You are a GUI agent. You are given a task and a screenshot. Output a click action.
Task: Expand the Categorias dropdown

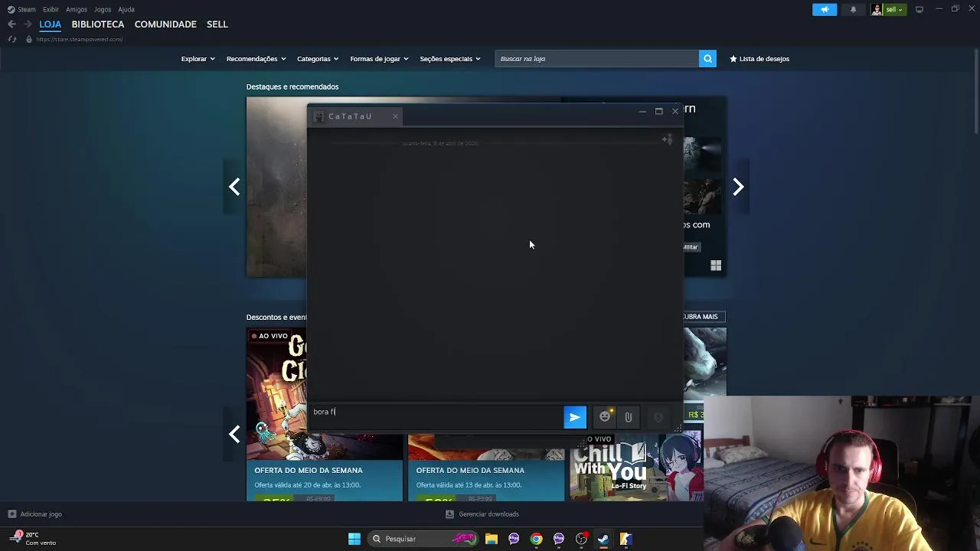[318, 59]
